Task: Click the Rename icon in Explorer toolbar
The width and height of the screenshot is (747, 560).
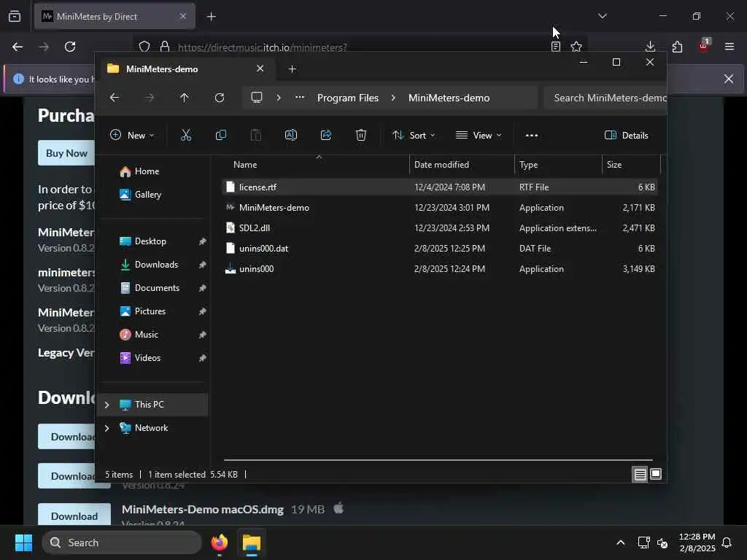Action: (290, 135)
